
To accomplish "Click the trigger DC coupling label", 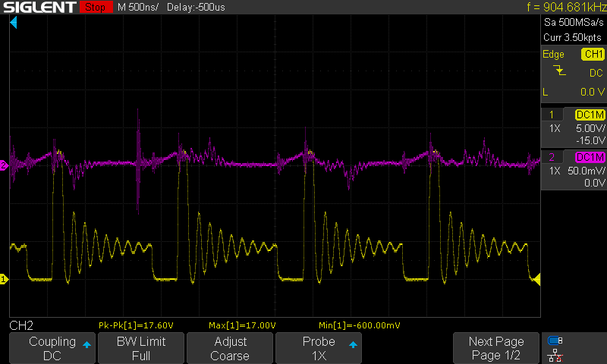I will pos(596,73).
